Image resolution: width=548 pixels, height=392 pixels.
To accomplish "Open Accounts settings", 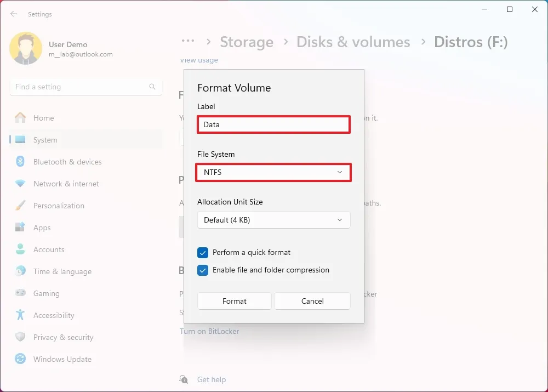I will point(20,249).
